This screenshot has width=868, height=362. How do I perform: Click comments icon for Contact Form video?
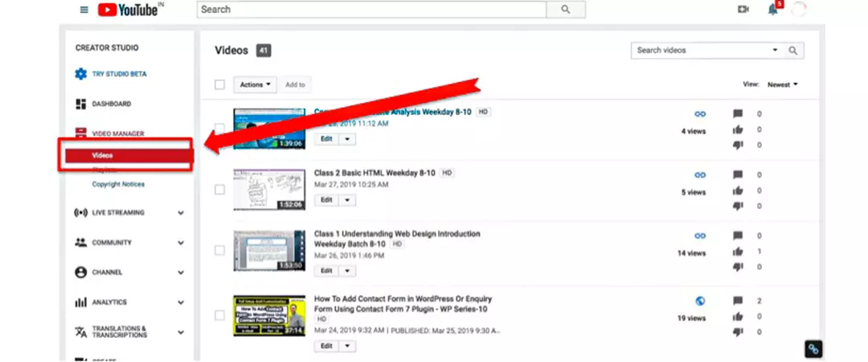737,301
